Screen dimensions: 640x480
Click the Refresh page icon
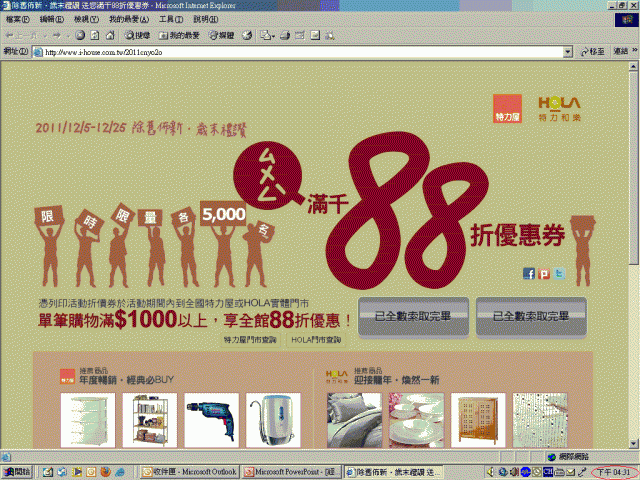(95, 36)
